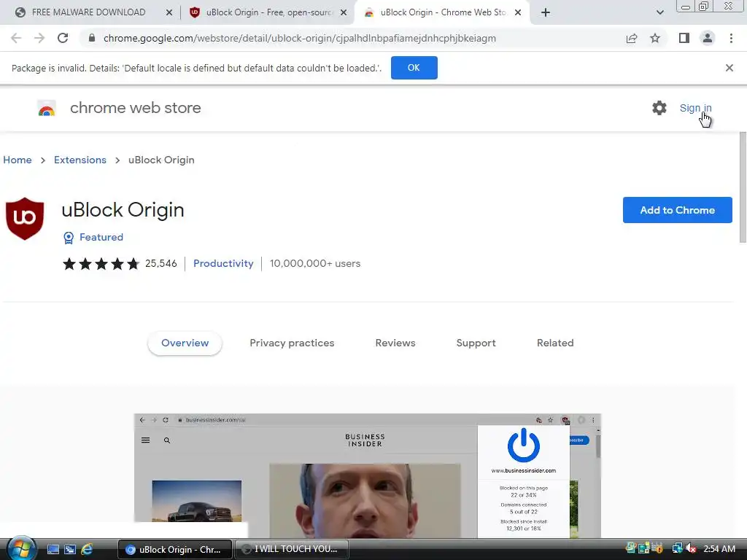The width and height of the screenshot is (747, 560).
Task: Click the network tray icon
Action: (x=676, y=549)
